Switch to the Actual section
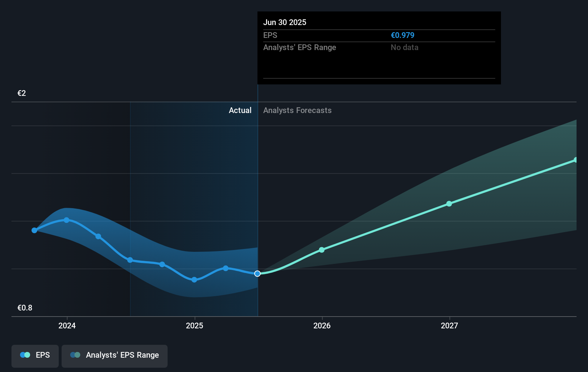Image resolution: width=588 pixels, height=372 pixels. pyautogui.click(x=240, y=110)
